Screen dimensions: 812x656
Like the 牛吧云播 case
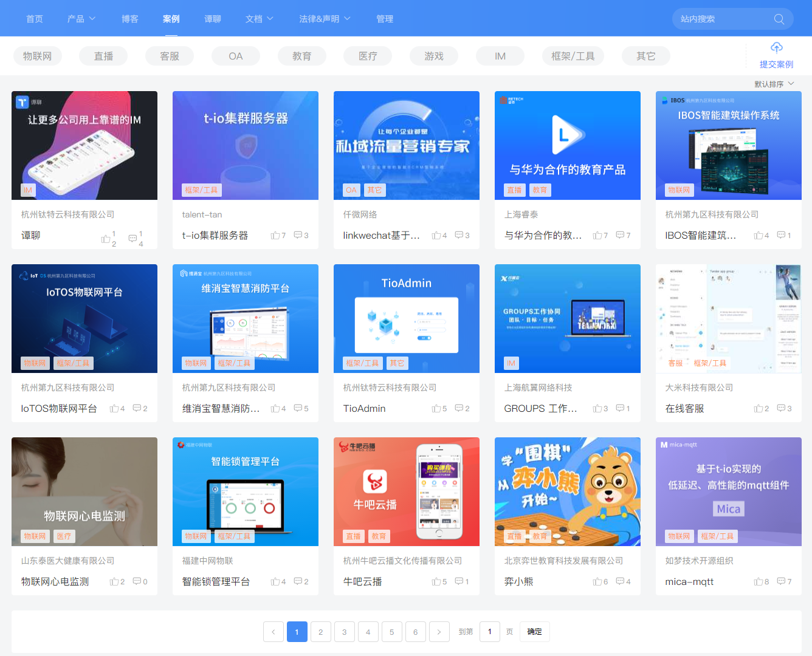pos(436,581)
